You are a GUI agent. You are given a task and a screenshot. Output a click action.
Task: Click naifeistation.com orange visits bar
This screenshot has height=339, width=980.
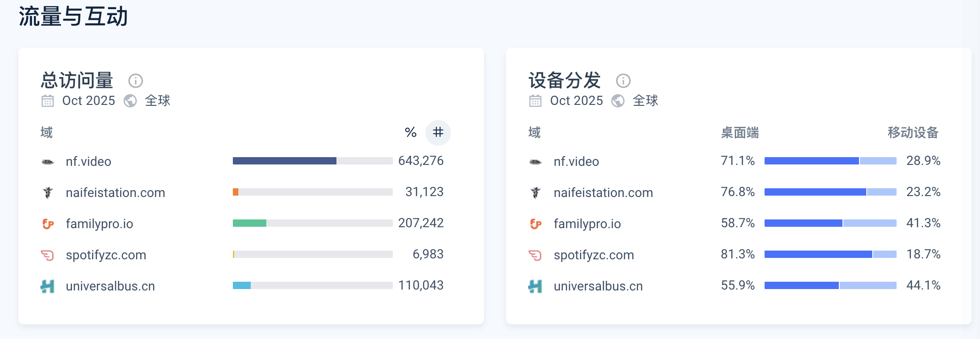[x=236, y=192]
